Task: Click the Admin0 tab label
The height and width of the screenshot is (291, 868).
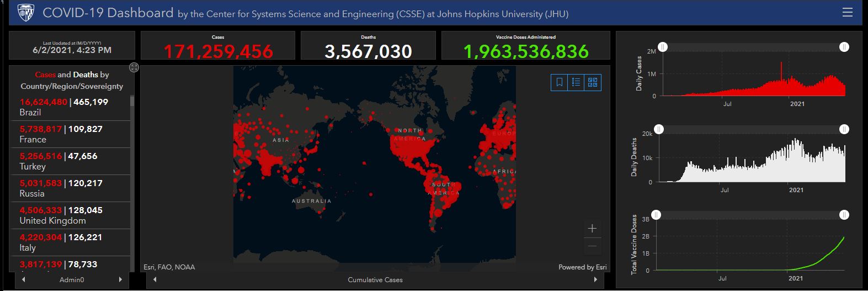Action: click(72, 280)
